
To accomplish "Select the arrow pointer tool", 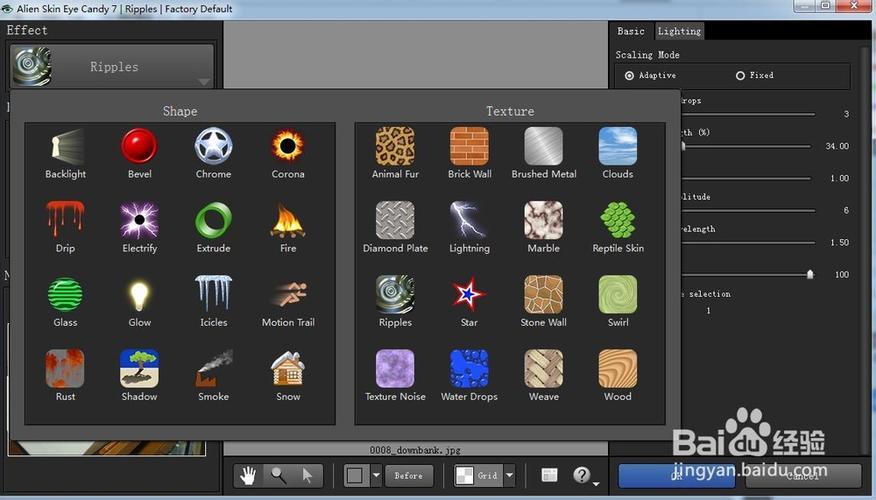I will pyautogui.click(x=307, y=476).
